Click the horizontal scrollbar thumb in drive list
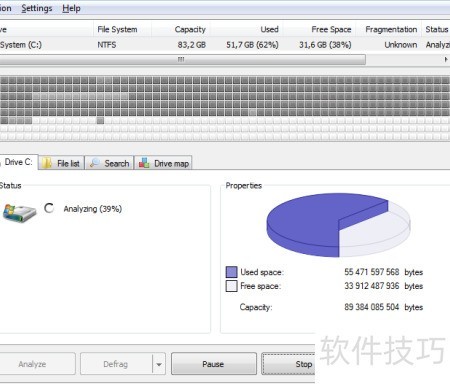 click(182, 60)
